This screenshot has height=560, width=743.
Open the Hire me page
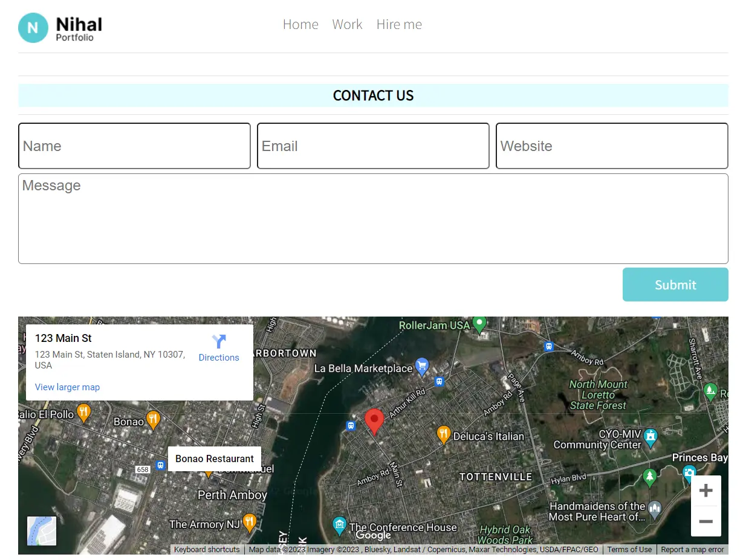click(399, 25)
